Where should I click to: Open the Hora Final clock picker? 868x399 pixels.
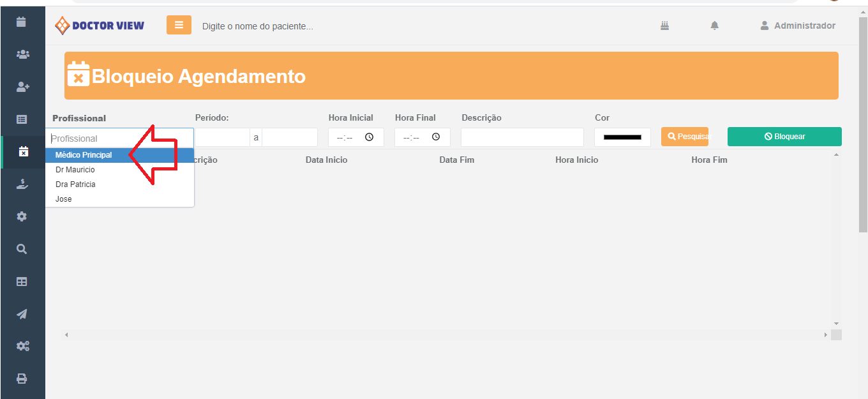435,137
